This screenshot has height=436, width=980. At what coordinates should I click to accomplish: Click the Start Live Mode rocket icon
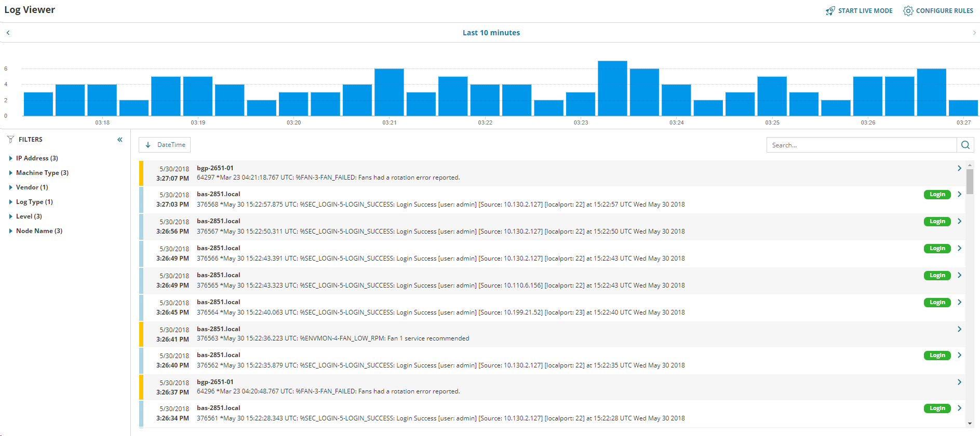point(830,11)
